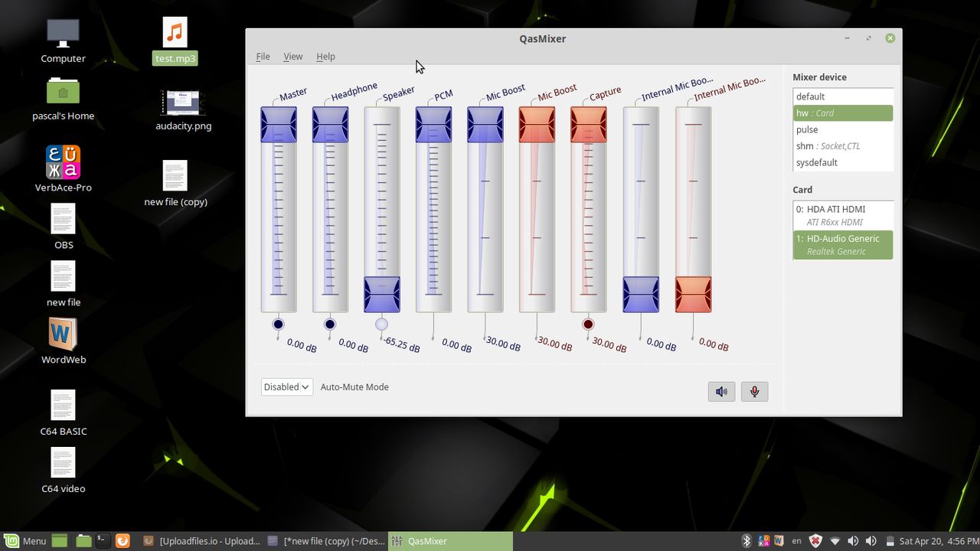Open the File menu

263,57
